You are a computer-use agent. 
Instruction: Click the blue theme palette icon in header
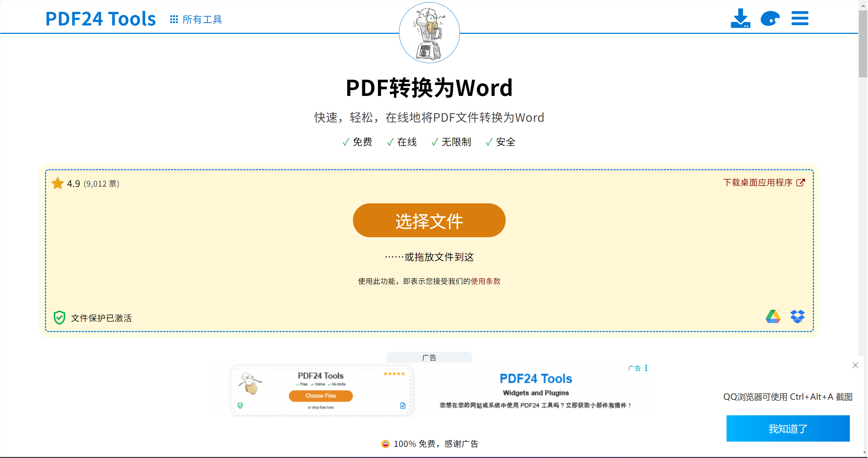770,18
